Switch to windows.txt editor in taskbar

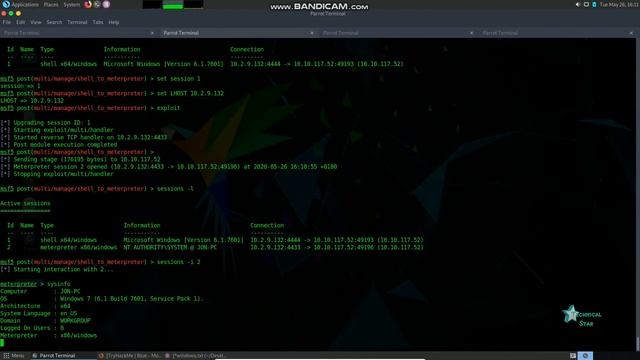pos(196,356)
